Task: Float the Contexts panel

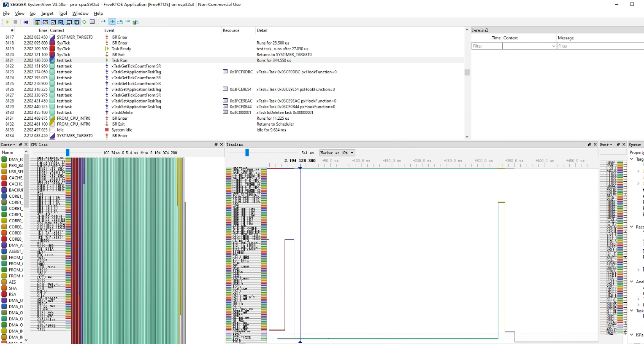Action: [x=20, y=145]
